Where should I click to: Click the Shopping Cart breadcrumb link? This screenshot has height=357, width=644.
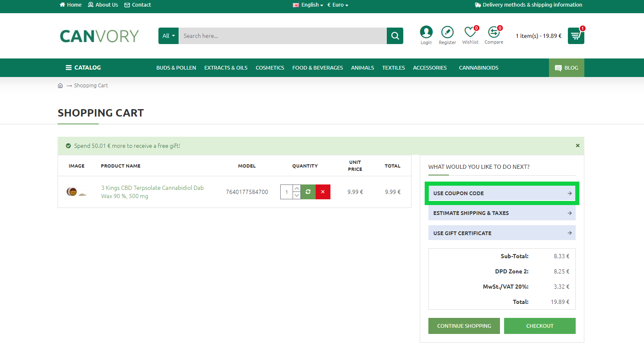[91, 86]
